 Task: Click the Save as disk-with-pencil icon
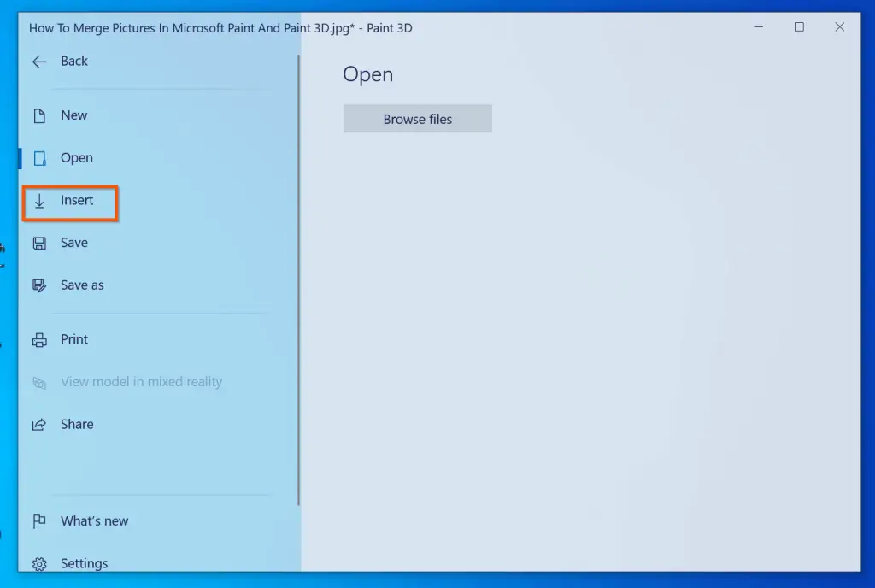39,285
